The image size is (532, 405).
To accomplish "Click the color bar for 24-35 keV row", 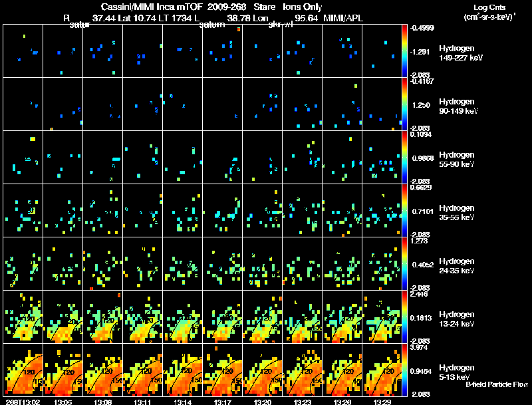I will (x=404, y=264).
